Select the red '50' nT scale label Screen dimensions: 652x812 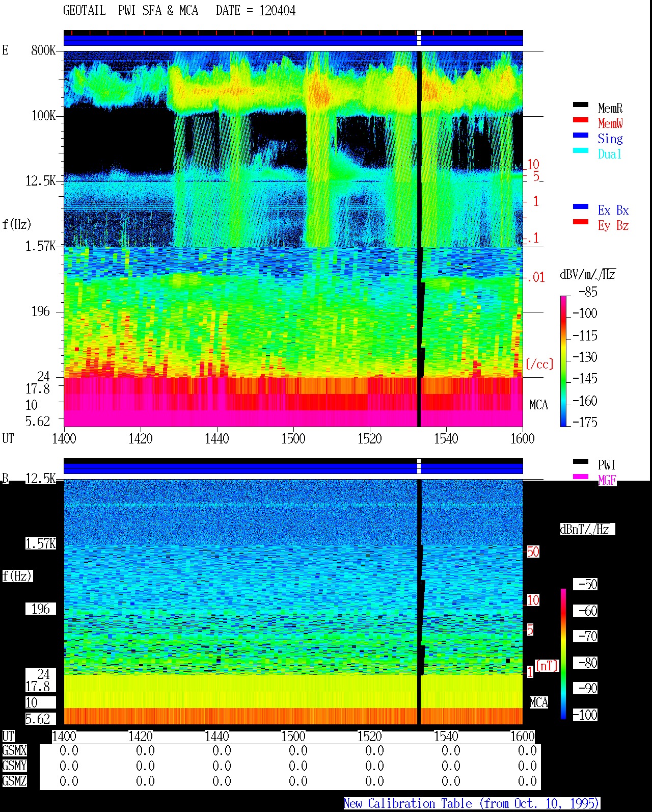(x=533, y=552)
